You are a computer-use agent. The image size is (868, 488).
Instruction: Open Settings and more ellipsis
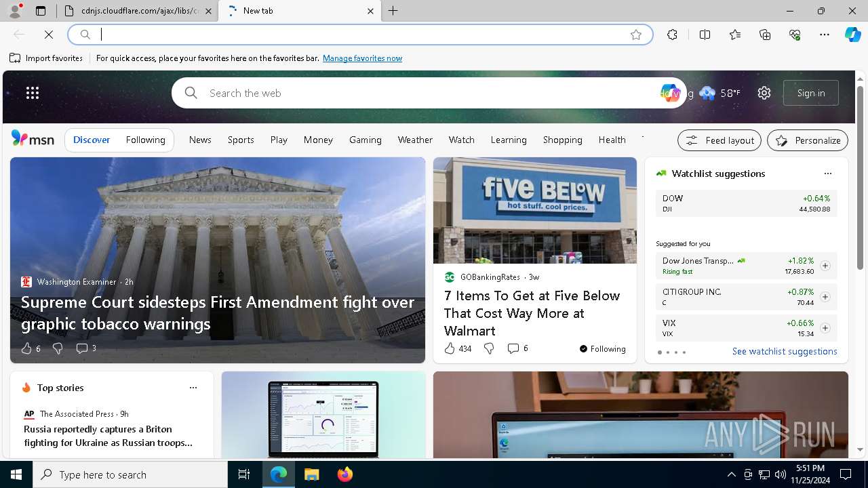coord(825,35)
